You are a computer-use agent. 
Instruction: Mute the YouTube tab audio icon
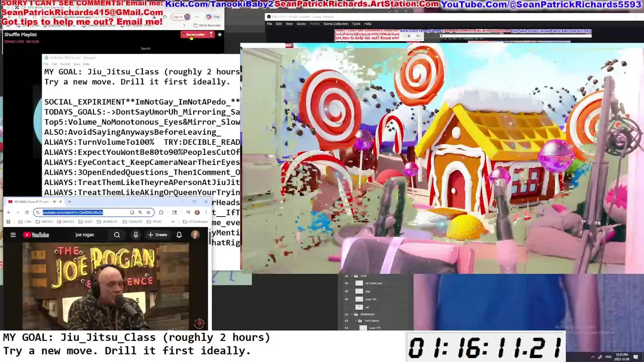click(54, 202)
